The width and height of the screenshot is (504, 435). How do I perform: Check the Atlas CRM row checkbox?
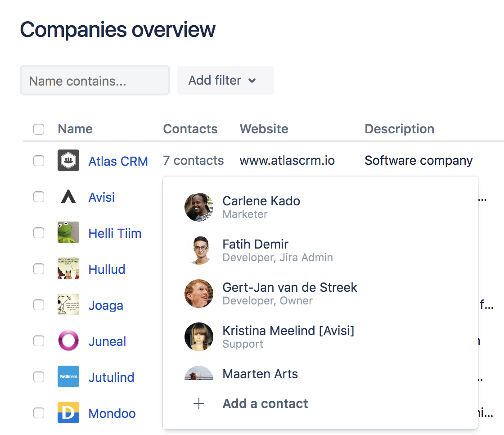coord(39,161)
